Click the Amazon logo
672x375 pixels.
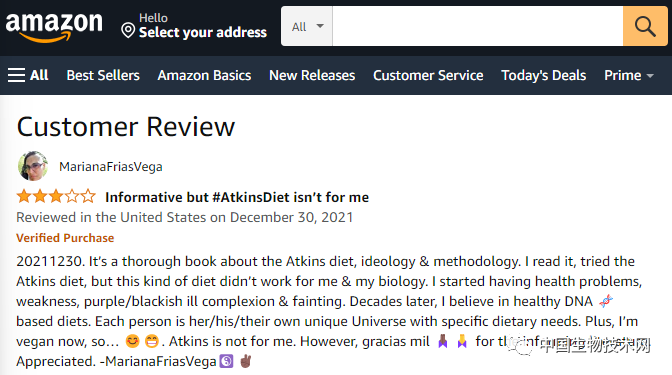[54, 27]
